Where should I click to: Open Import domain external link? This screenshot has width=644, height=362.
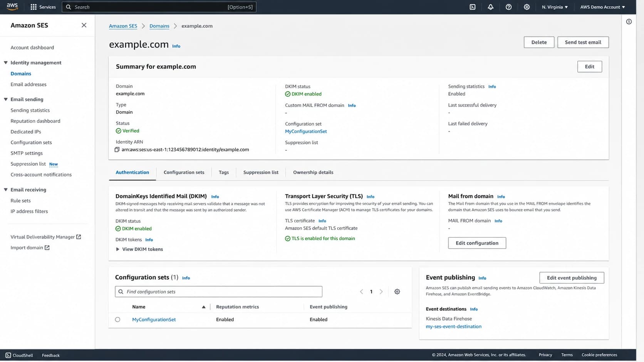point(30,248)
